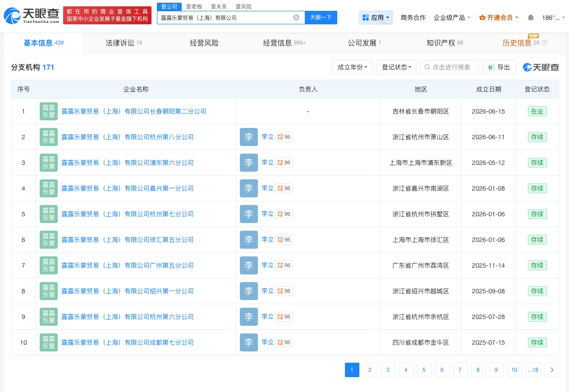
Task: Open the 登记状态 filter dropdown
Action: pos(396,67)
